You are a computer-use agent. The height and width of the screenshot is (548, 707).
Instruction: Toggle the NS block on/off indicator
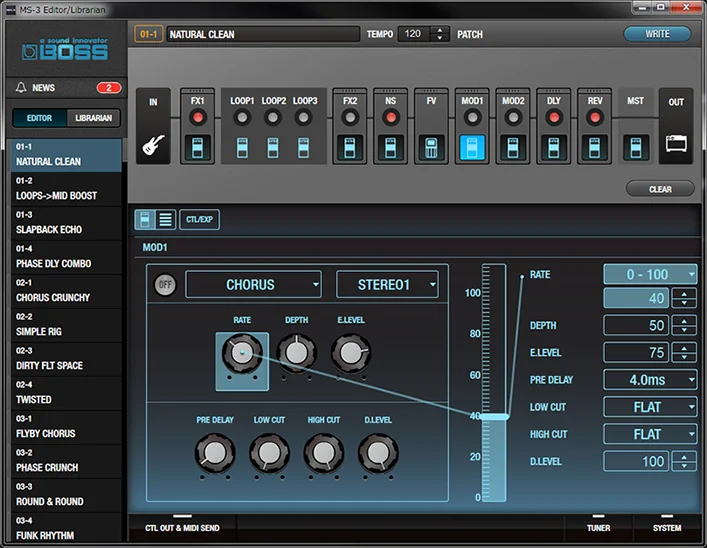click(391, 117)
